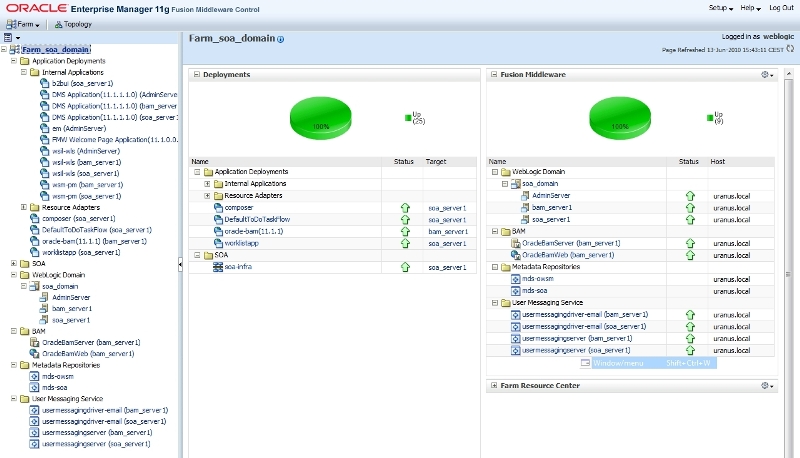Select mds-soa in the navigation tree
800x458 pixels.
point(55,387)
